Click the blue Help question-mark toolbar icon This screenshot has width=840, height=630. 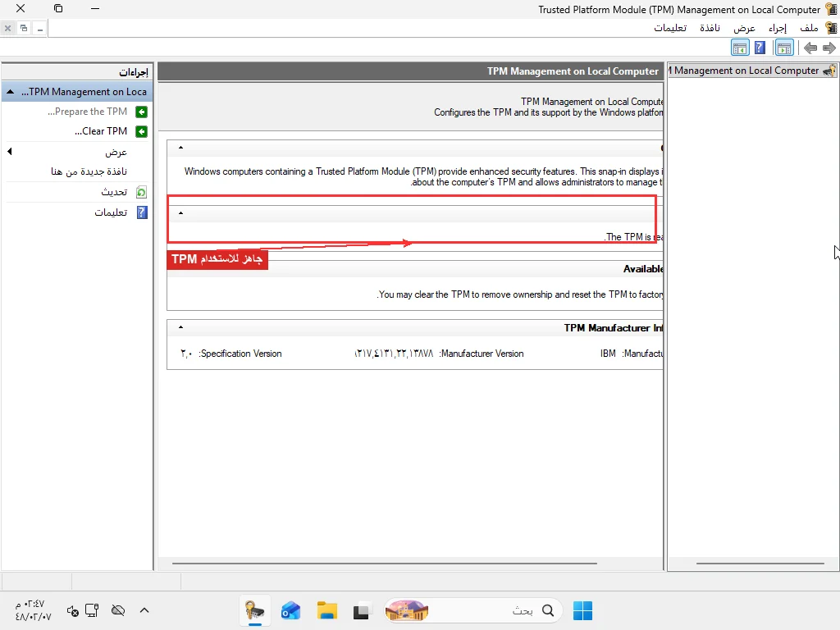click(760, 48)
